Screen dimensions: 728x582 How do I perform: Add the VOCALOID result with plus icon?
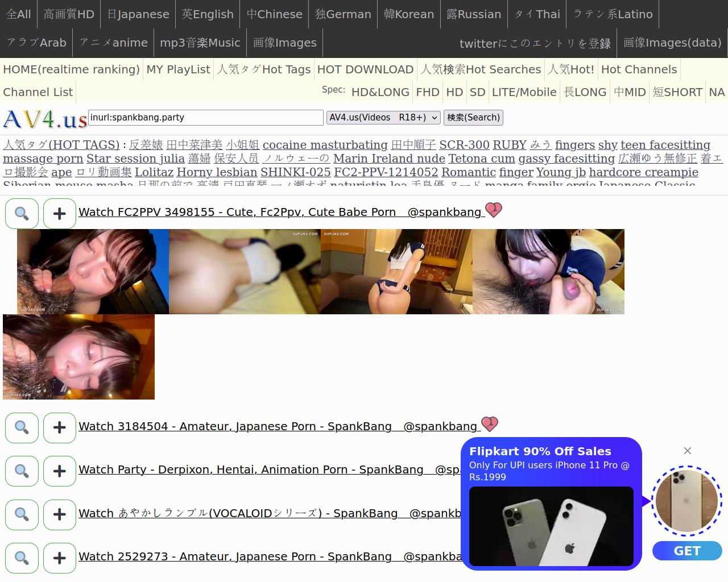60,514
